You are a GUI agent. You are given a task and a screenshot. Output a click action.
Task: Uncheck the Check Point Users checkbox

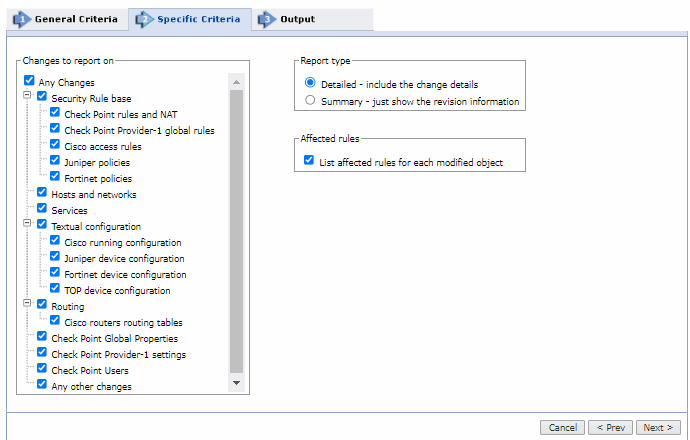click(42, 370)
